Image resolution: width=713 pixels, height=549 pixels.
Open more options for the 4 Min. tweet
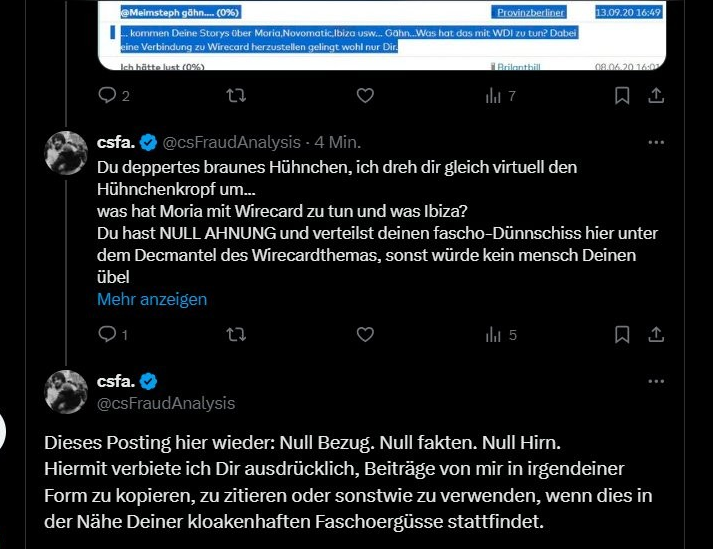click(x=656, y=142)
